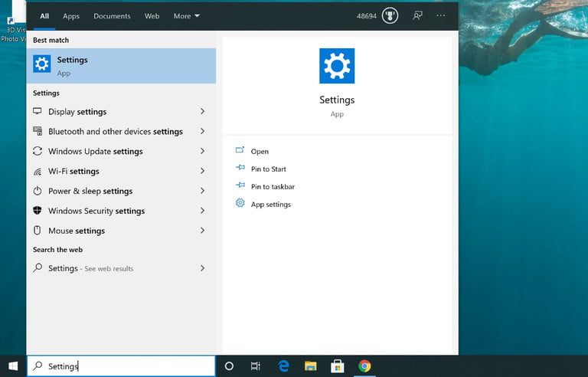The height and width of the screenshot is (377, 588).
Task: Switch to the Documents search tab
Action: (x=112, y=16)
